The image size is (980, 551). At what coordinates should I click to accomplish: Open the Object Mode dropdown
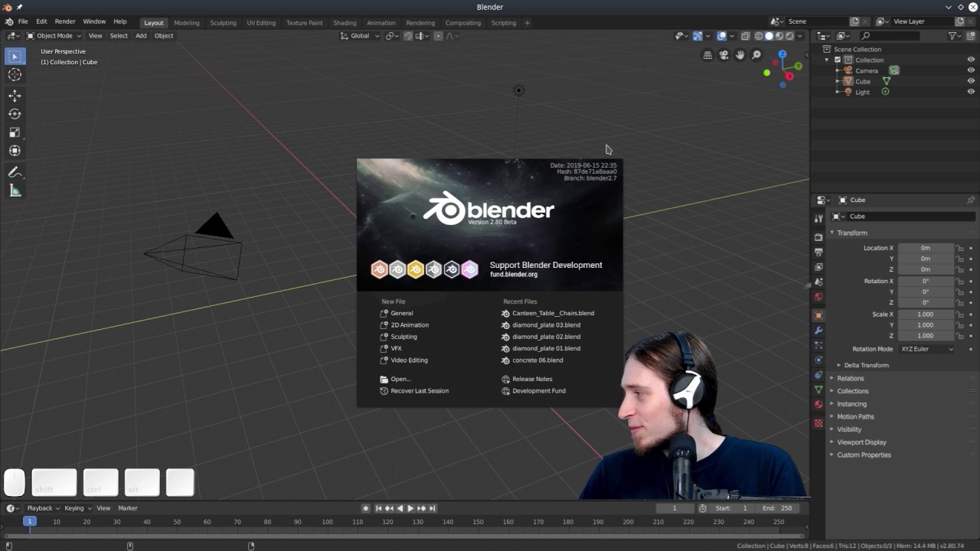54,35
